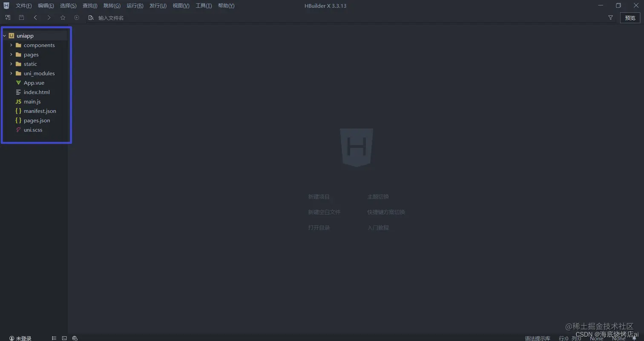Click the uniapp project icon
The width and height of the screenshot is (644, 341).
click(11, 36)
